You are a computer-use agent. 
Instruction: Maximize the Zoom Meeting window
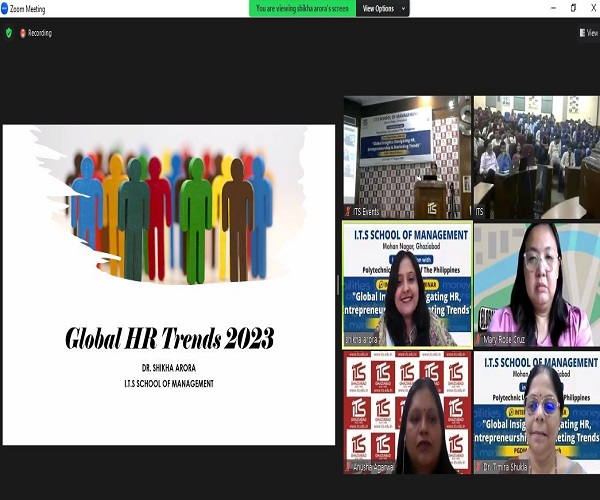573,8
